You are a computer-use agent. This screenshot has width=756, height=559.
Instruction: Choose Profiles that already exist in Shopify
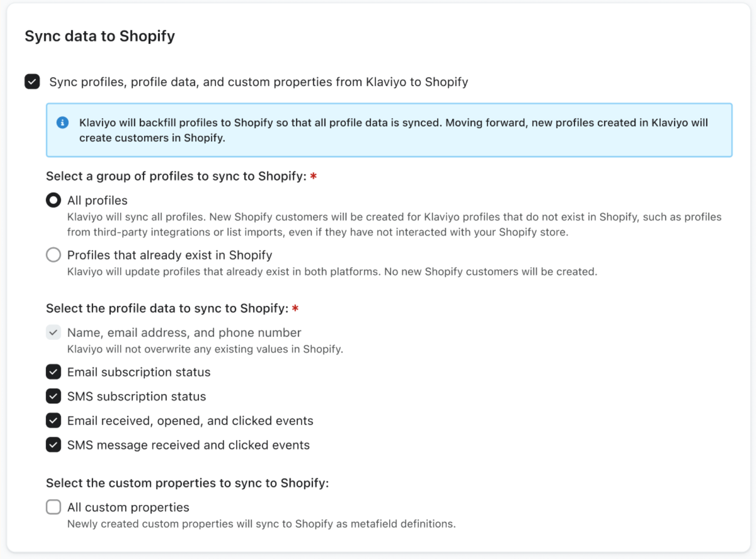pyautogui.click(x=53, y=255)
